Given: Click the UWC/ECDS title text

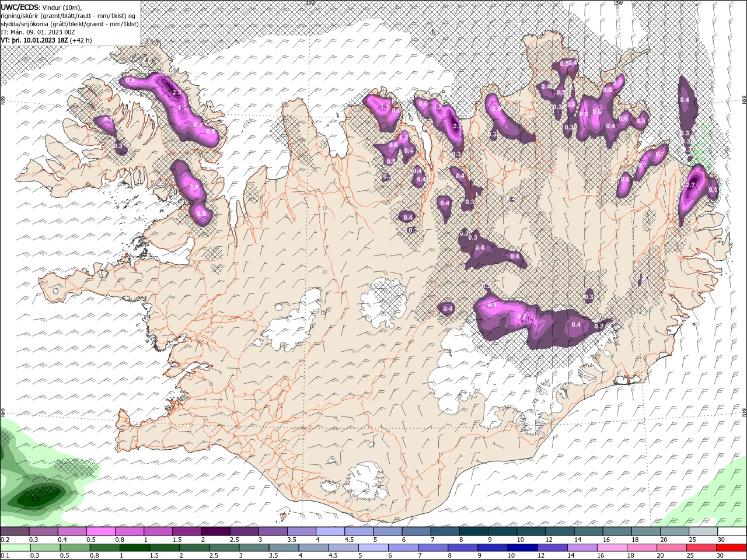Looking at the screenshot, I should [x=20, y=7].
